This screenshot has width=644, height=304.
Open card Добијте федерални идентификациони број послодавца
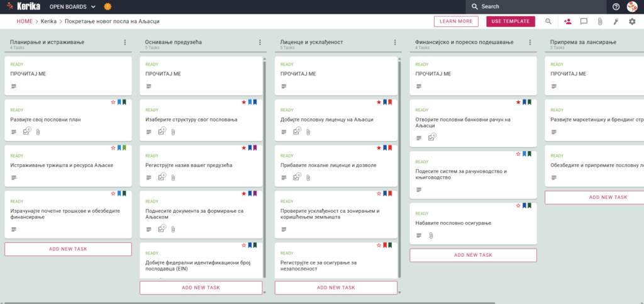[x=201, y=261]
